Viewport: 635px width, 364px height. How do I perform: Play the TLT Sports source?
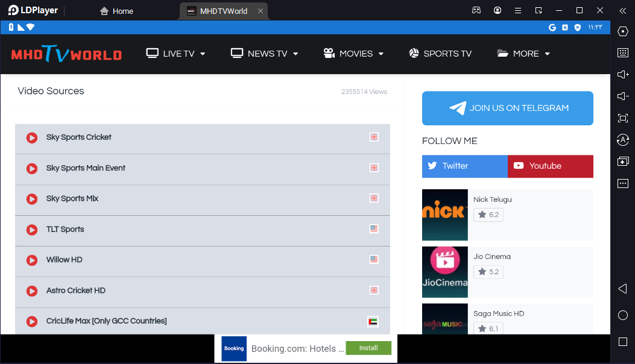tap(203, 231)
